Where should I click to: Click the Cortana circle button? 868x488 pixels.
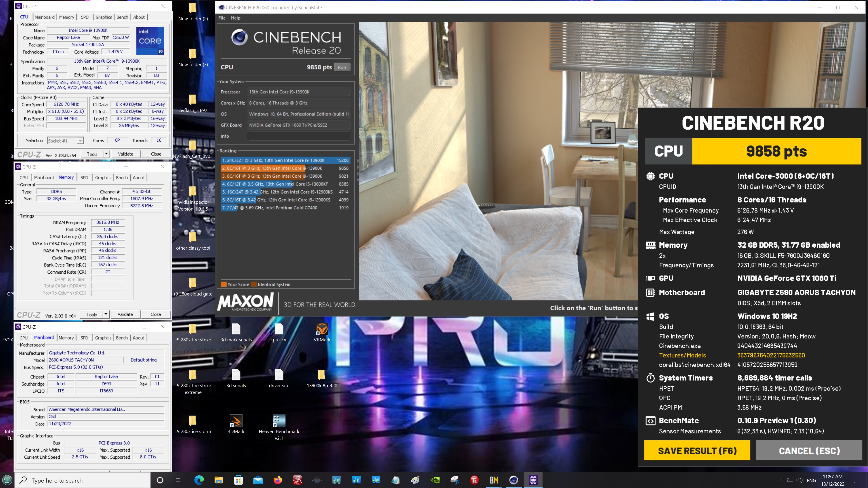[x=160, y=480]
